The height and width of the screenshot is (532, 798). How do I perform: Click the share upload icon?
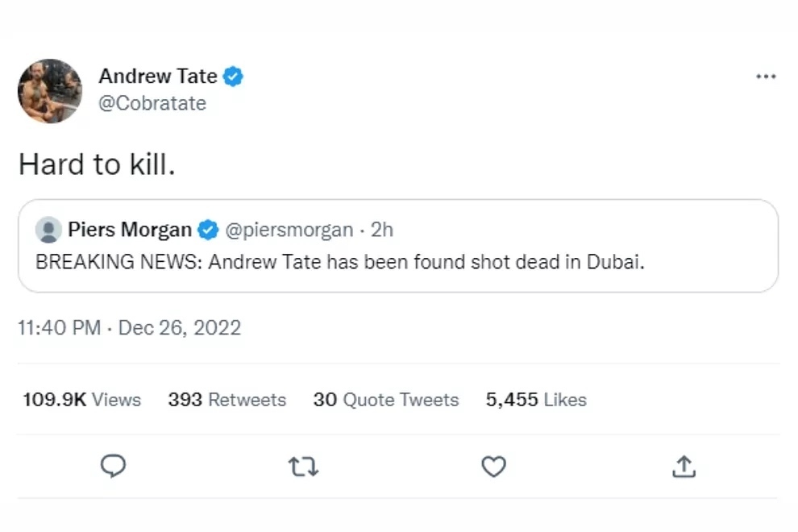(x=684, y=466)
